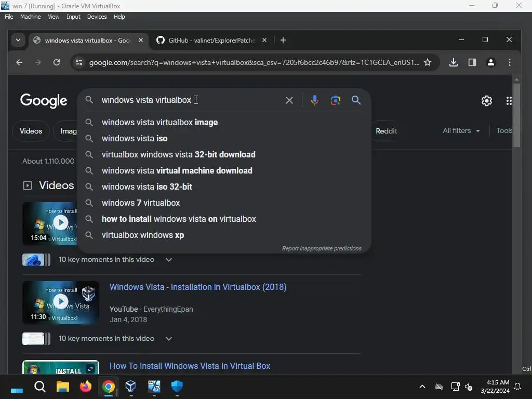Open VirtualBox File menu
This screenshot has width=532, height=399.
[9, 17]
